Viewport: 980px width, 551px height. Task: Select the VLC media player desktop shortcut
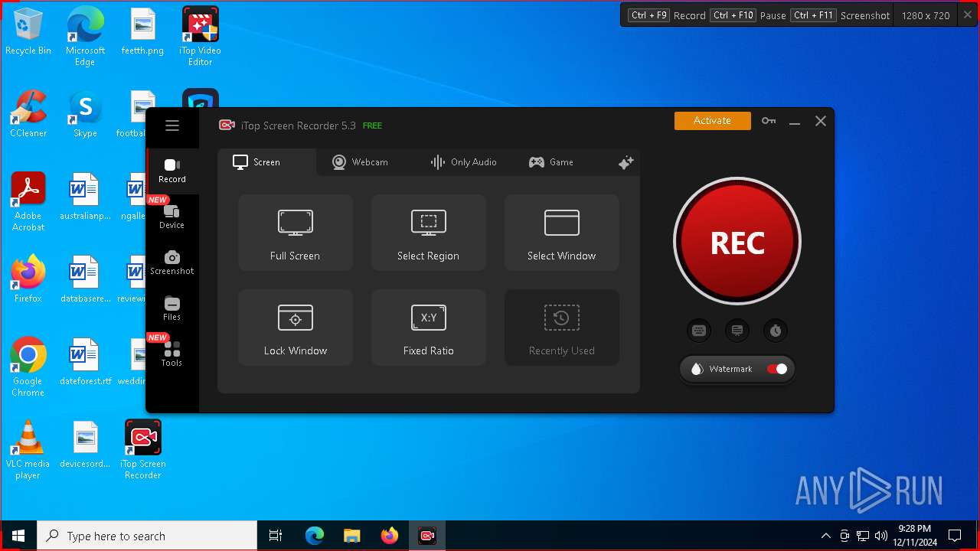[x=28, y=450]
